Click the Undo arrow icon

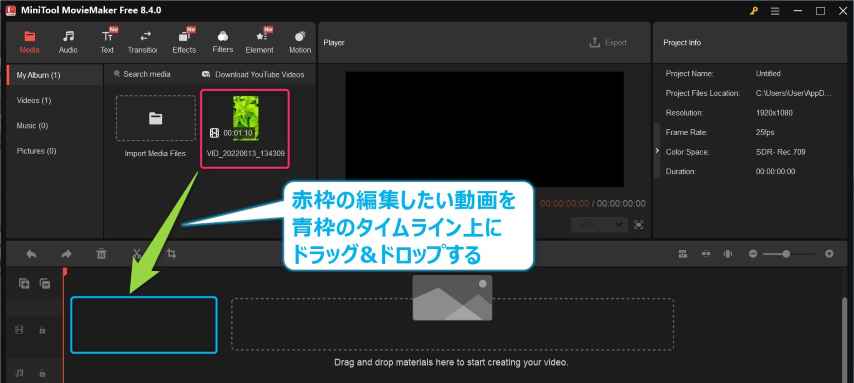point(32,254)
